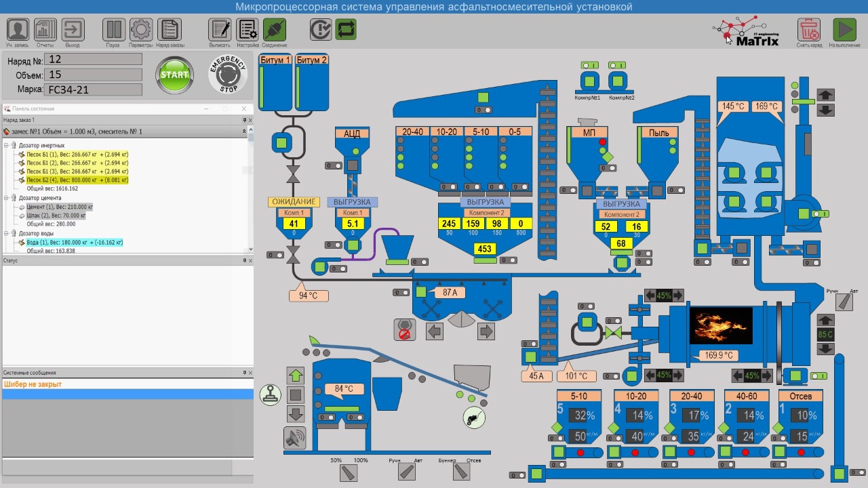The image size is (868, 488).
Task: Open the Отчеты reports icon
Action: point(45,30)
